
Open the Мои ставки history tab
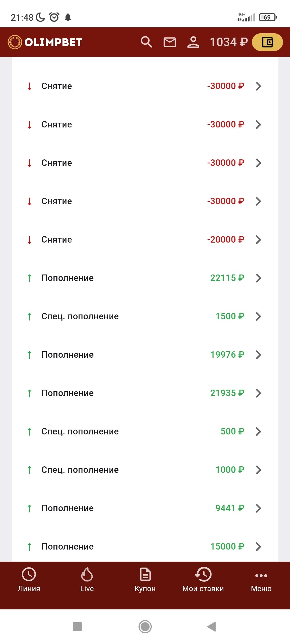[203, 579]
